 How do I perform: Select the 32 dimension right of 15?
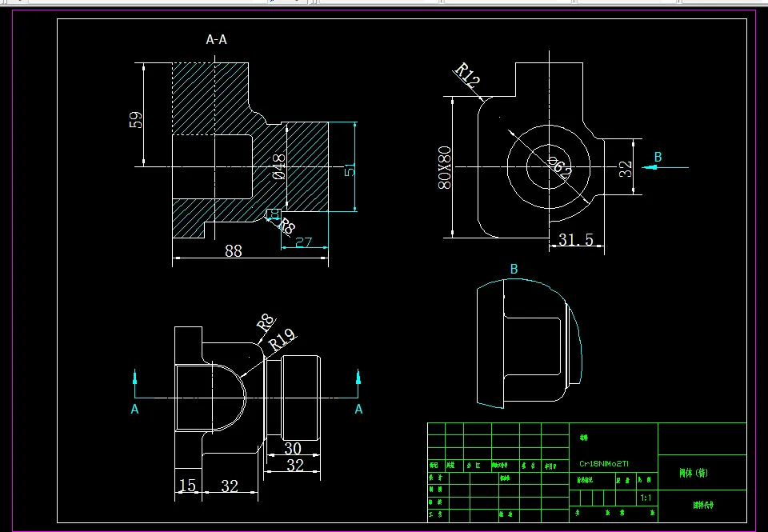click(x=230, y=486)
